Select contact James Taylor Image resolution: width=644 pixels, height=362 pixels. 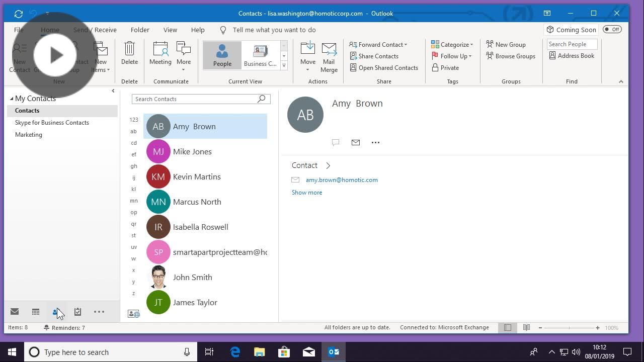[205, 302]
